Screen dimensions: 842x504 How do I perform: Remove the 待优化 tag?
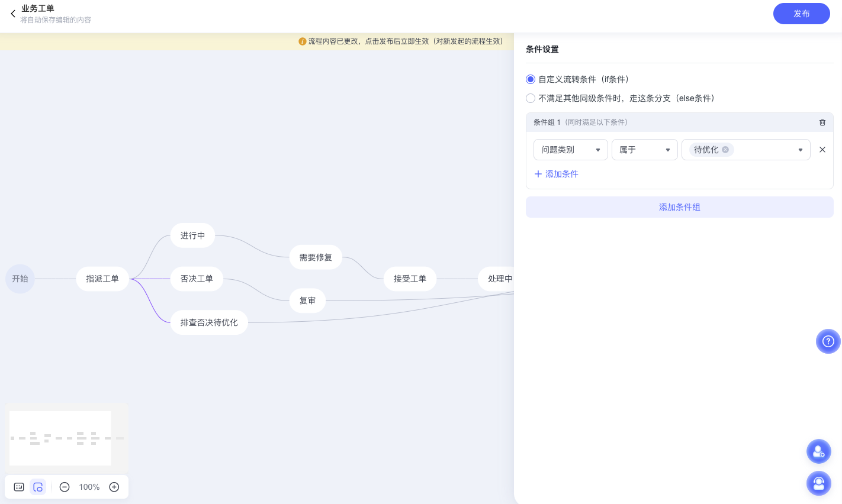(725, 150)
